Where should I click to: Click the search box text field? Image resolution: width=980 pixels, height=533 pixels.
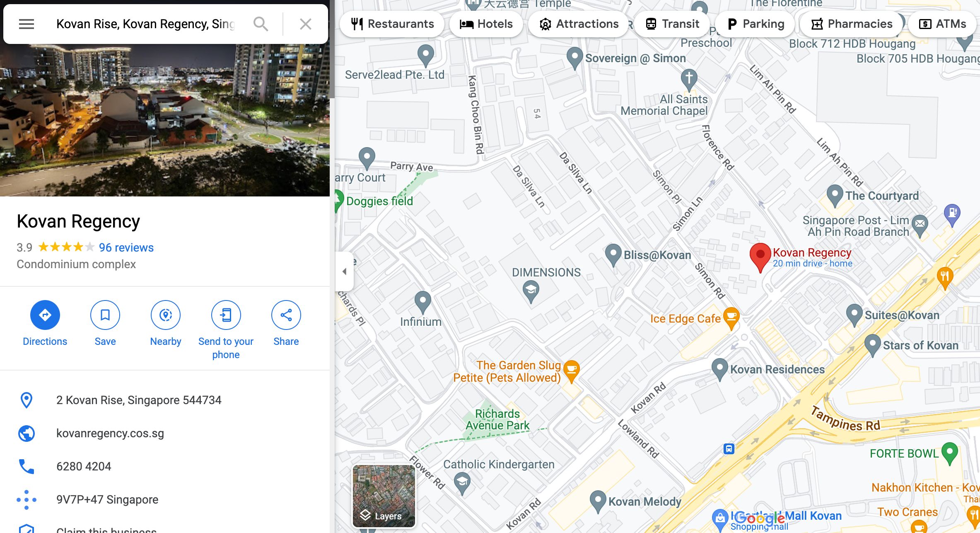[145, 24]
